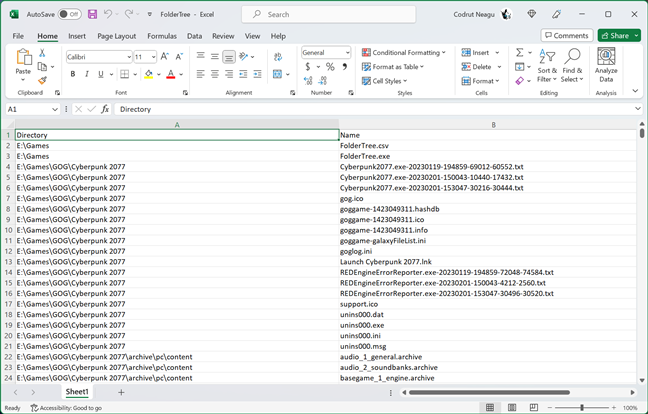Click the font color red A swatch
Screen dimensions: 648x414
(170, 74)
